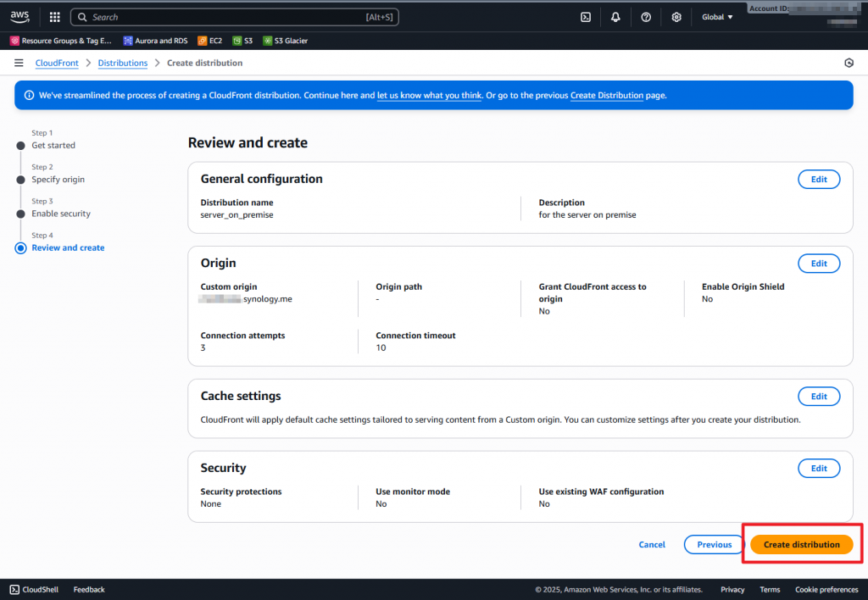
Task: Open S3 service shortcut
Action: (242, 41)
